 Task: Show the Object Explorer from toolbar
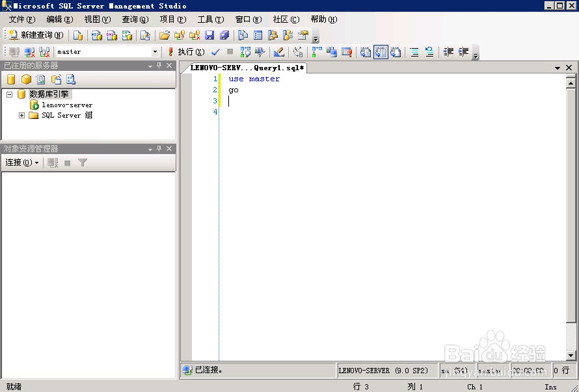(x=273, y=35)
